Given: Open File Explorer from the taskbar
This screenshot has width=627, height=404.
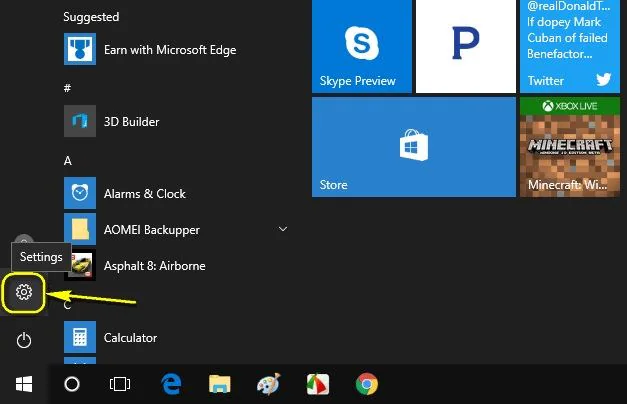Looking at the screenshot, I should (220, 384).
